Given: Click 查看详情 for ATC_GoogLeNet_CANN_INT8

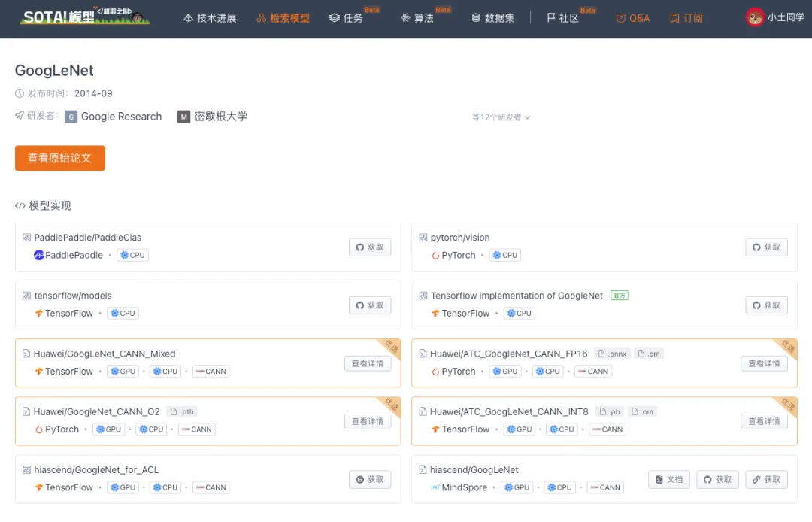Looking at the screenshot, I should (x=765, y=421).
